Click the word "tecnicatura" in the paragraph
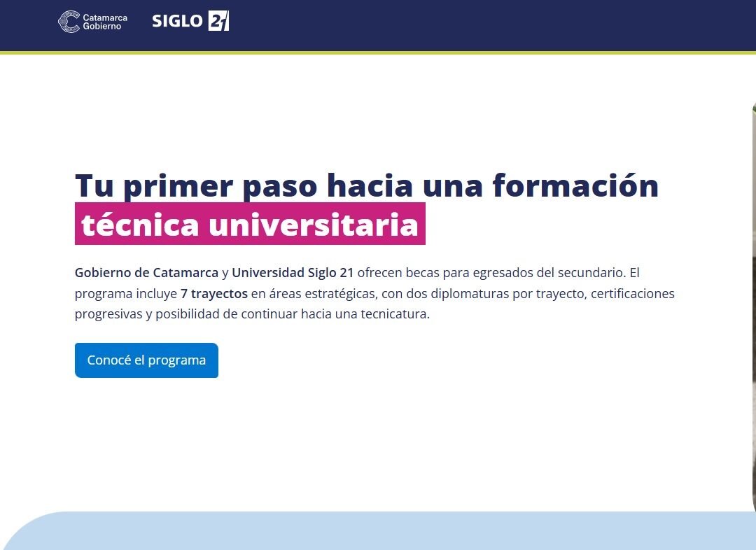Image resolution: width=756 pixels, height=550 pixels. pos(393,314)
